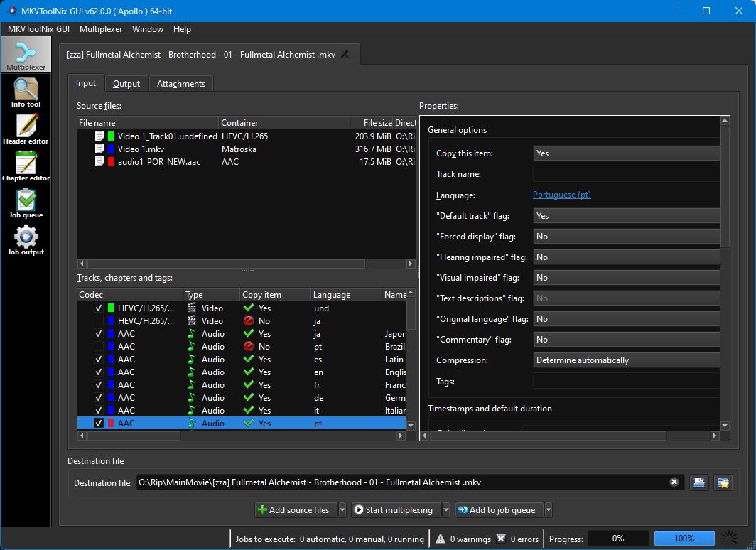The height and width of the screenshot is (550, 756).
Task: Click into the Track name field
Action: [x=626, y=174]
